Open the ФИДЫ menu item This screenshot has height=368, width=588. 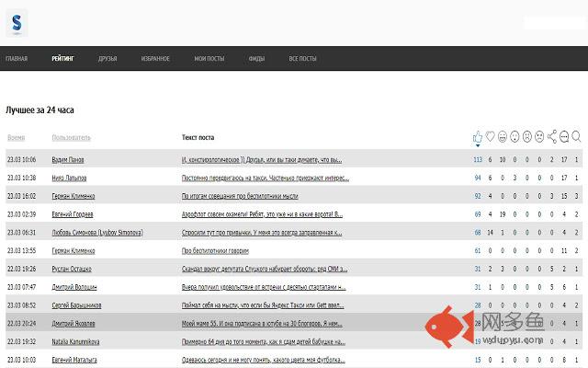point(256,59)
